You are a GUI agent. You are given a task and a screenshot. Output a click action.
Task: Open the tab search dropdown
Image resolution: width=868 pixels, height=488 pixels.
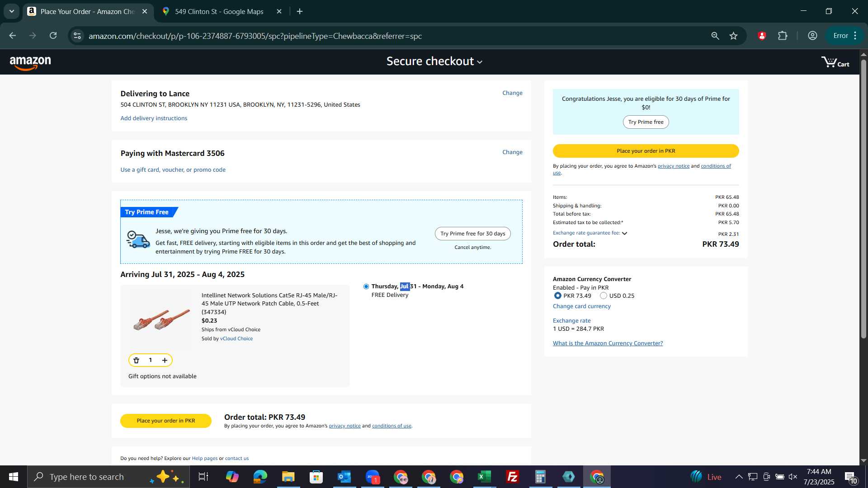pos(12,11)
